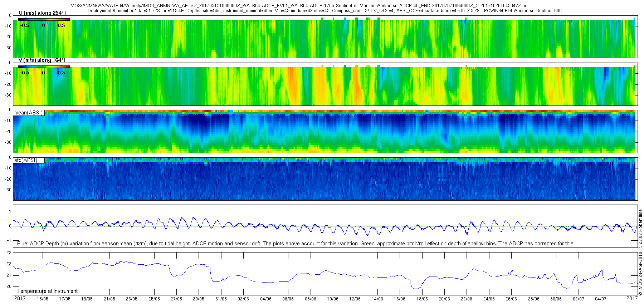Click the '02/07' date tick label
The width and height of the screenshot is (644, 304).
(579, 299)
